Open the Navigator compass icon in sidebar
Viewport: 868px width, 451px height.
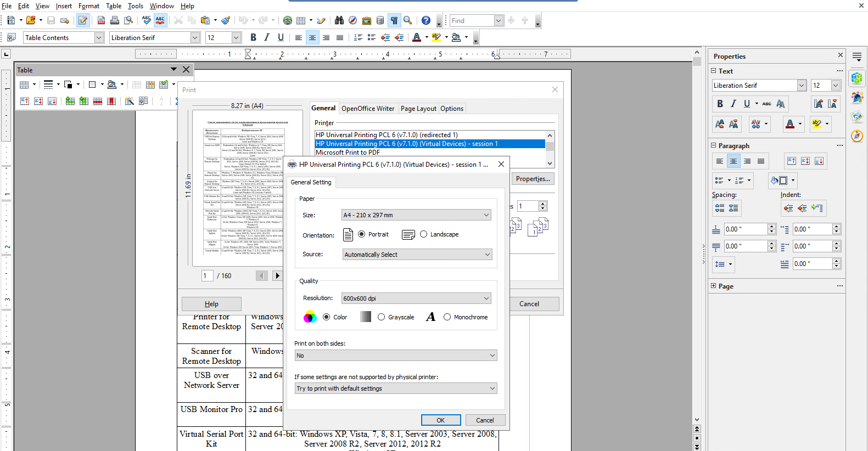(x=856, y=136)
